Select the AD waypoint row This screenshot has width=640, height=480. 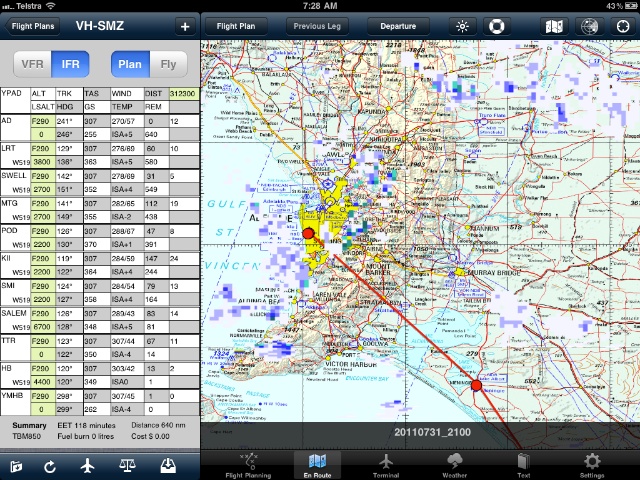click(100, 127)
